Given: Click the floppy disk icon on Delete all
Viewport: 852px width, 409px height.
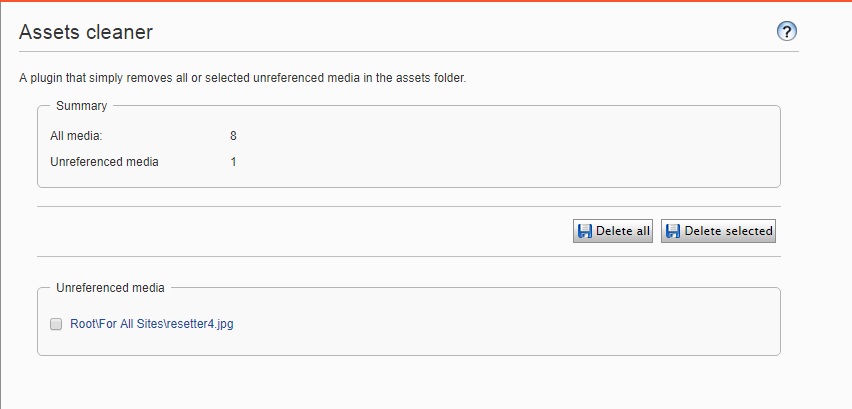Looking at the screenshot, I should point(584,231).
